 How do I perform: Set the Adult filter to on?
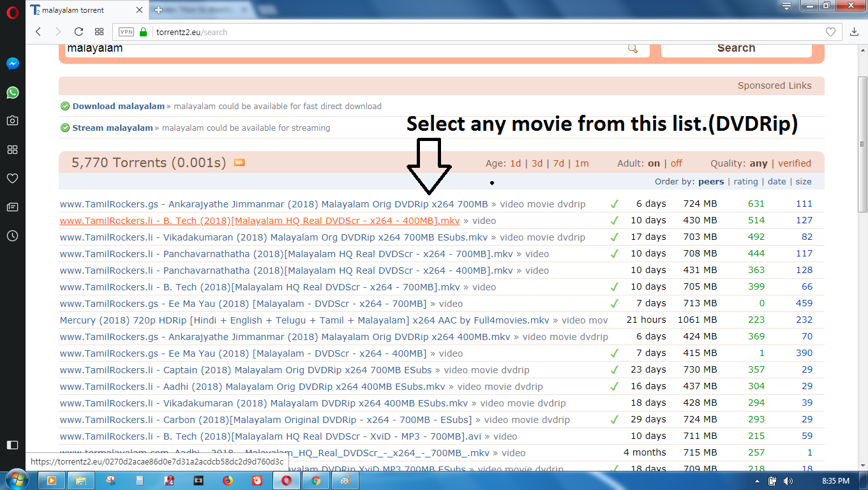(654, 163)
